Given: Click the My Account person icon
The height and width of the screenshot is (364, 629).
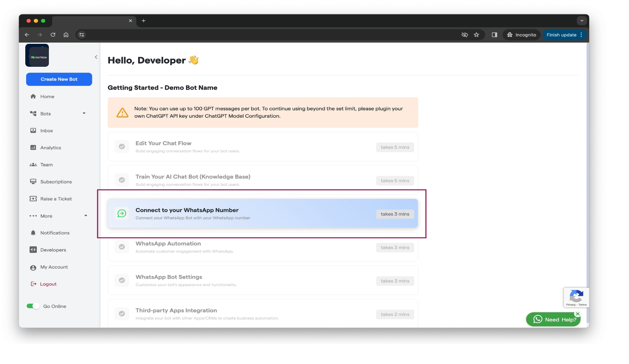Looking at the screenshot, I should pos(33,268).
